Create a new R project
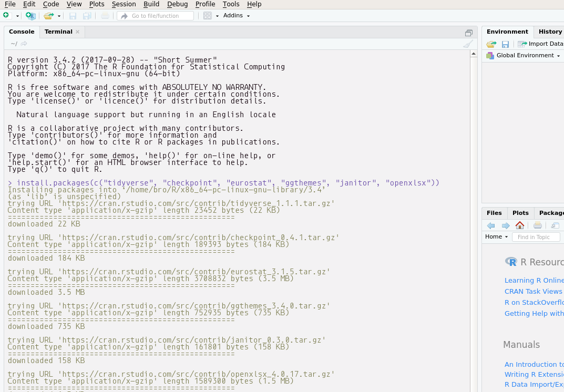Viewport: 564px width, 392px height. tap(30, 16)
